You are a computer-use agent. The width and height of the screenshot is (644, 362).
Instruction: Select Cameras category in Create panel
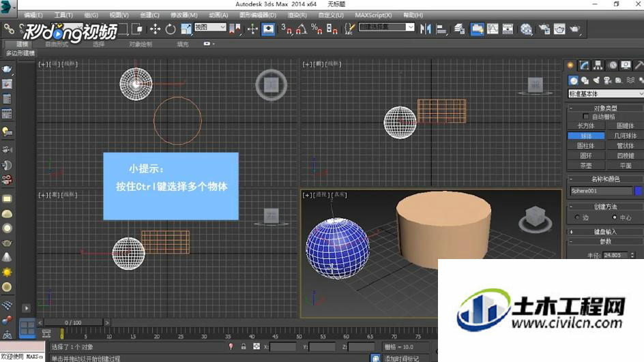tap(607, 80)
